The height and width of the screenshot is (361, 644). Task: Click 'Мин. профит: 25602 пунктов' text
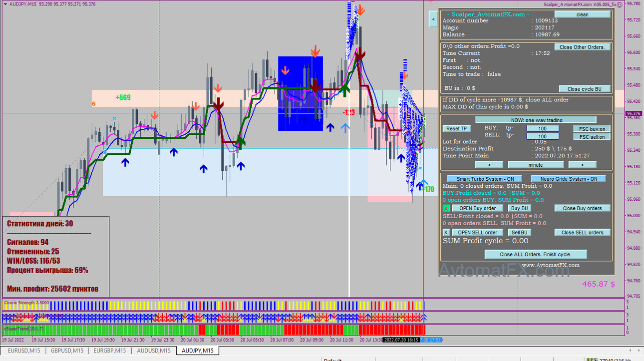[52, 289]
